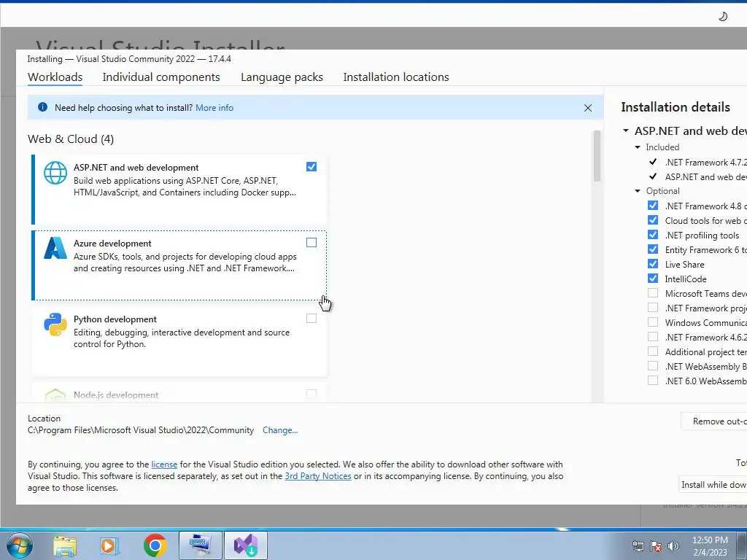The width and height of the screenshot is (747, 560).
Task: Click the network tray icon
Action: pos(638,546)
